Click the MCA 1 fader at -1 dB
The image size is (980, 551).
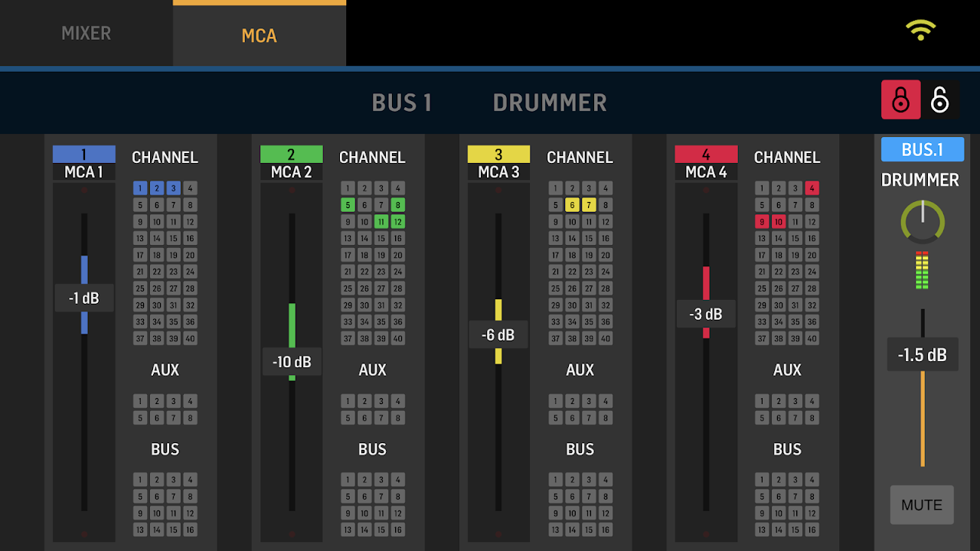84,298
